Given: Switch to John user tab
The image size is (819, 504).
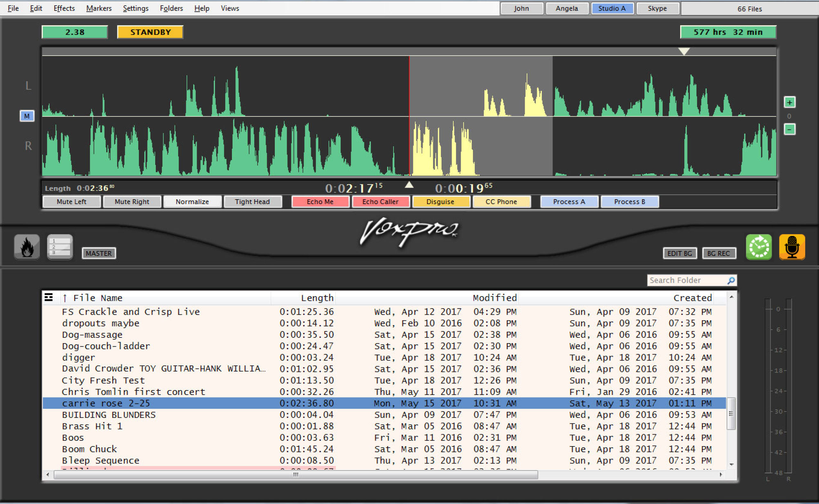Looking at the screenshot, I should coord(521,8).
